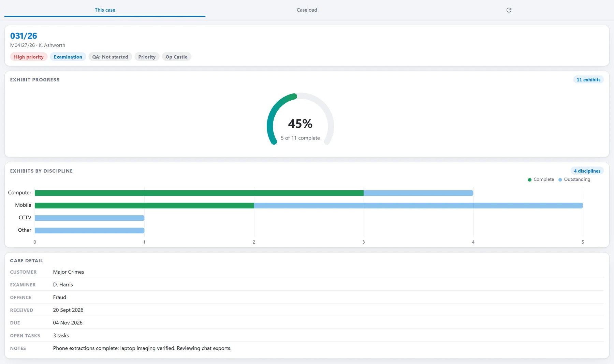Click the 45% progress gauge
This screenshot has width=614, height=364.
[300, 119]
